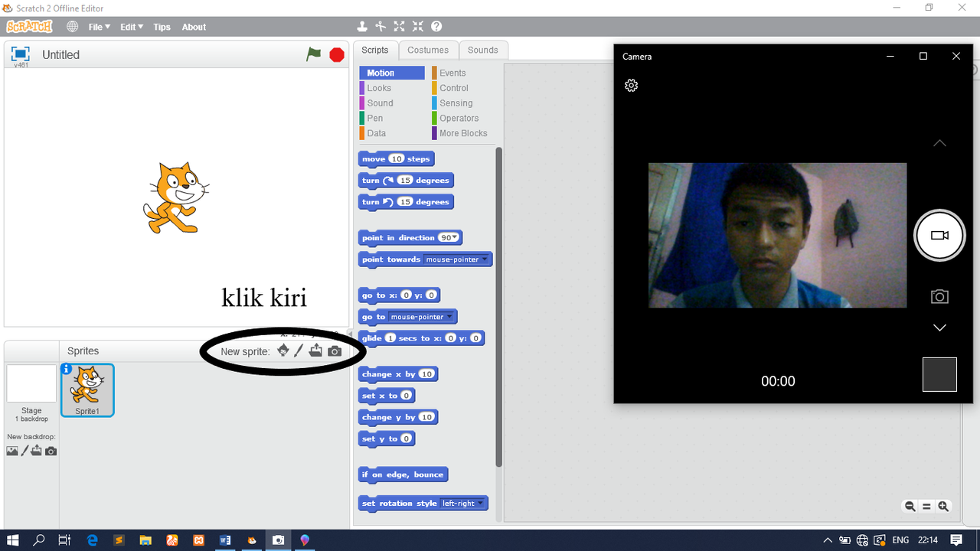
Task: Click steps value in move block
Action: click(x=396, y=159)
